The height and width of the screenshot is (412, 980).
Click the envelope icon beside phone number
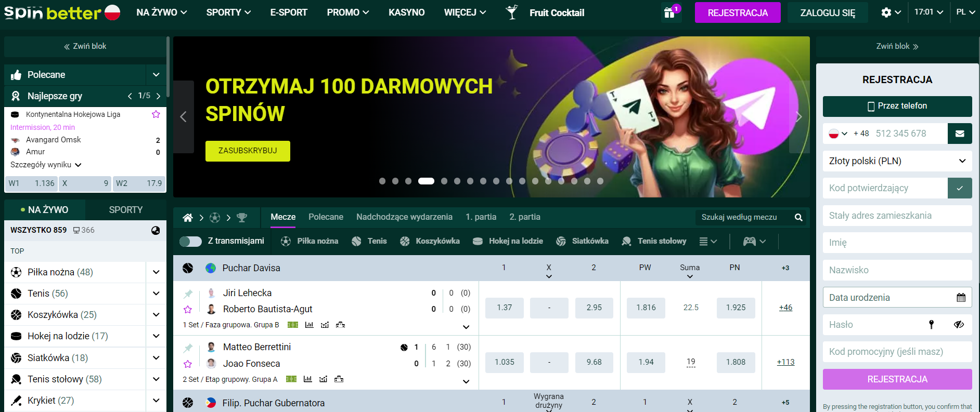959,134
